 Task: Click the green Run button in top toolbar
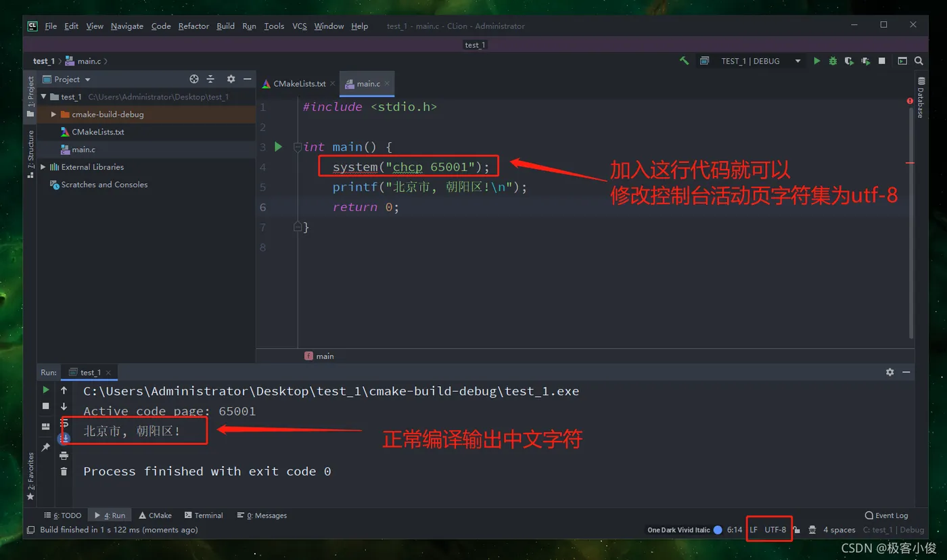coord(816,61)
